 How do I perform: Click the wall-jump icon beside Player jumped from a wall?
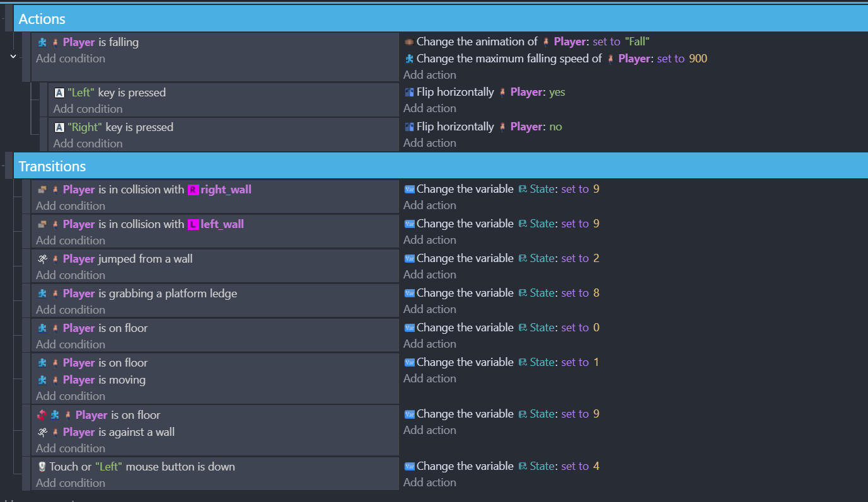point(42,259)
